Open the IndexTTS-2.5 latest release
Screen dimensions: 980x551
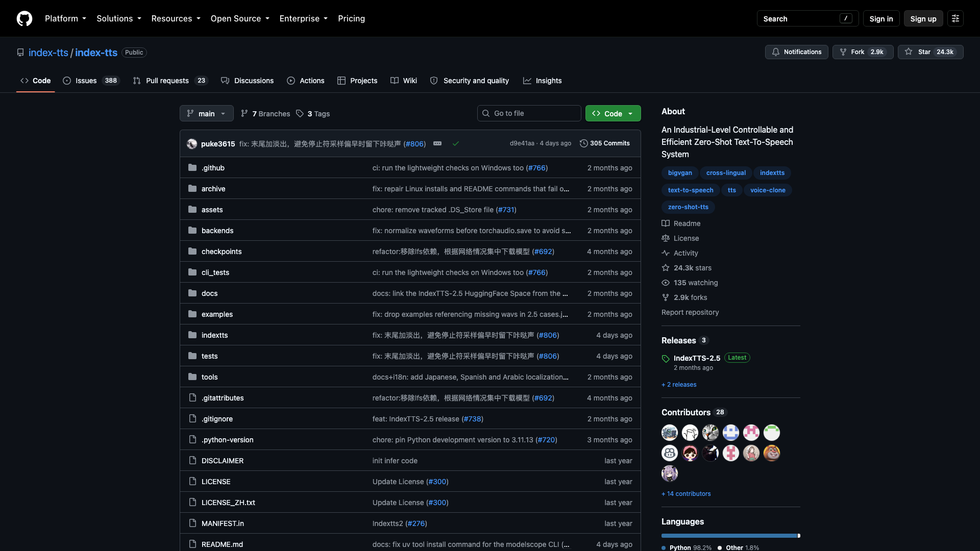pos(697,358)
